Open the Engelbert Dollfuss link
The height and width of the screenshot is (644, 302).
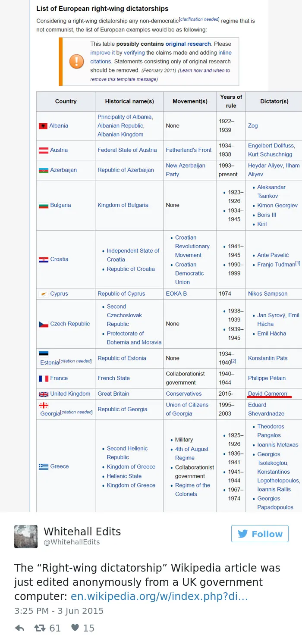pyautogui.click(x=271, y=146)
